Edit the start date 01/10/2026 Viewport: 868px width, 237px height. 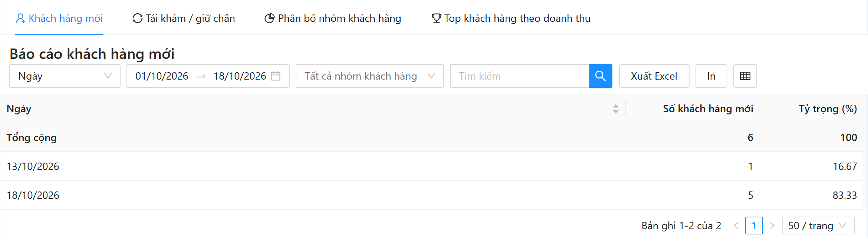click(162, 76)
